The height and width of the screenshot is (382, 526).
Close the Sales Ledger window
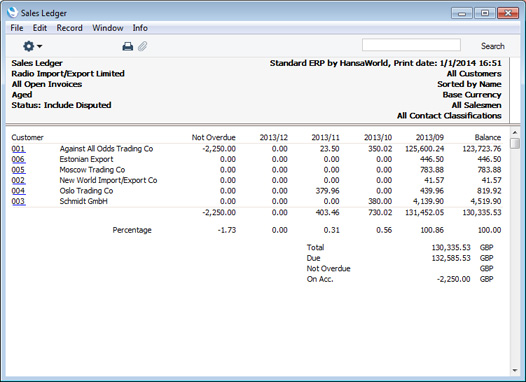pos(508,13)
